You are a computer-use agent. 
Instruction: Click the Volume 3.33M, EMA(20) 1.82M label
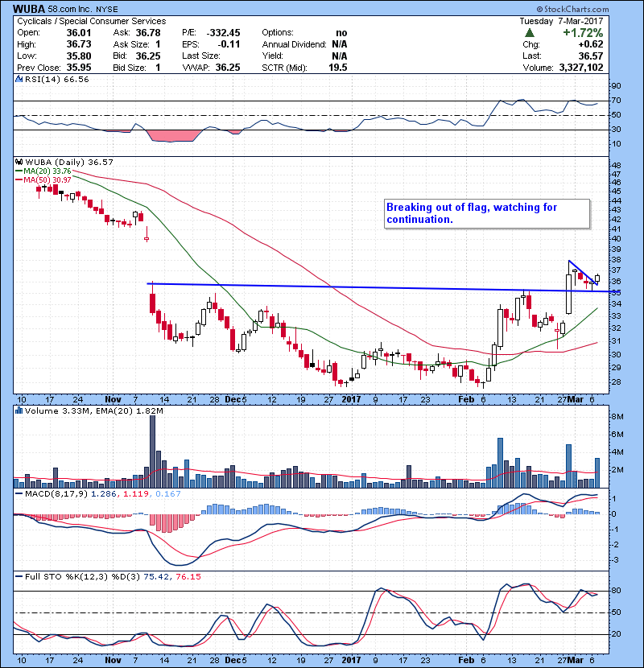93,411
